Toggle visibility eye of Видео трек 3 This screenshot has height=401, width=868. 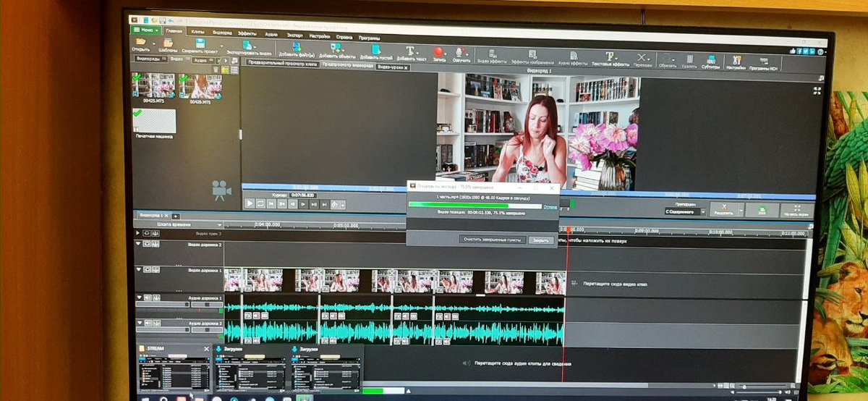[148, 233]
